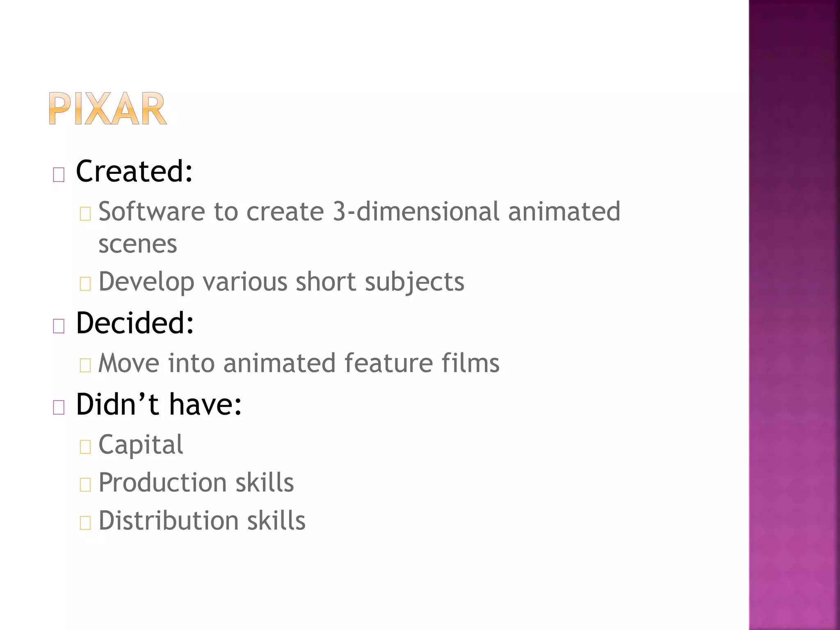
Task: Click the square bullet before "Decided:"
Action: (x=59, y=326)
